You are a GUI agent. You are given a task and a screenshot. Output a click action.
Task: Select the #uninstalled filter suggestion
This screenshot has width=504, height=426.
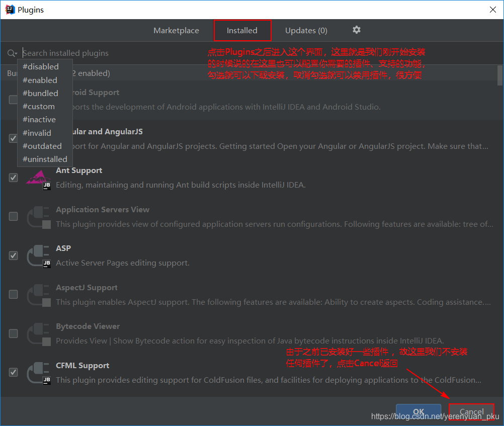(x=45, y=159)
